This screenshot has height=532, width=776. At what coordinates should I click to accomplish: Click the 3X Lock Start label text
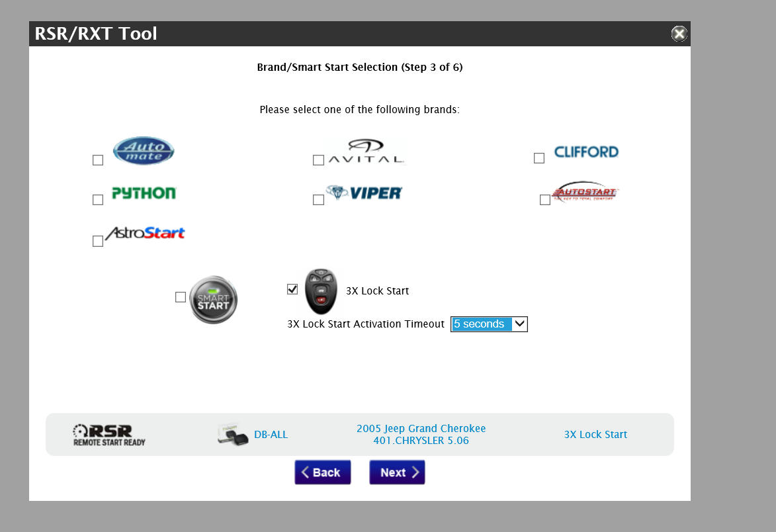377,291
